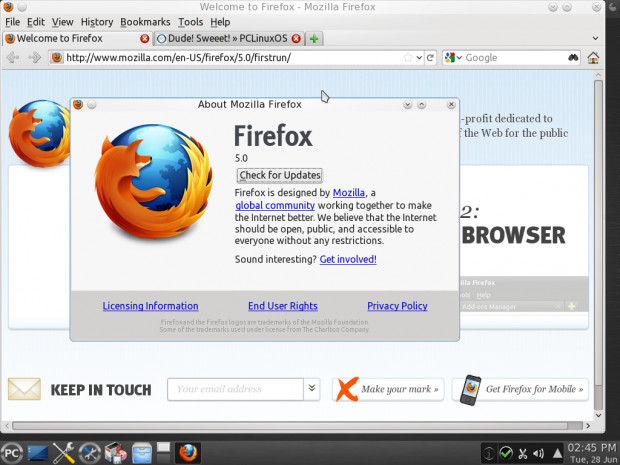Viewport: 620px width, 465px height.
Task: Click the horizontal scrollbar left arrow
Action: tap(6, 426)
